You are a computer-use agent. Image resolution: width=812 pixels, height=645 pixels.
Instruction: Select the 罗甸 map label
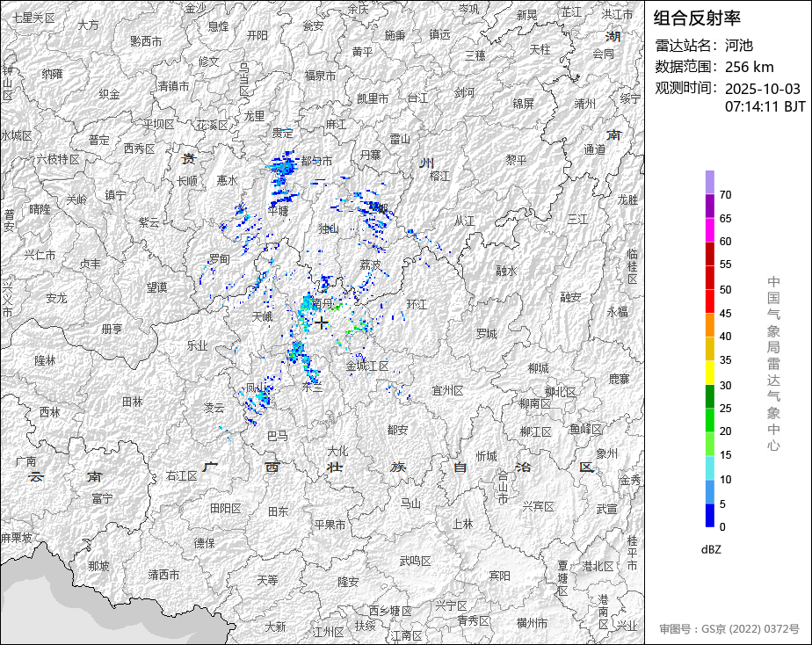(x=219, y=259)
